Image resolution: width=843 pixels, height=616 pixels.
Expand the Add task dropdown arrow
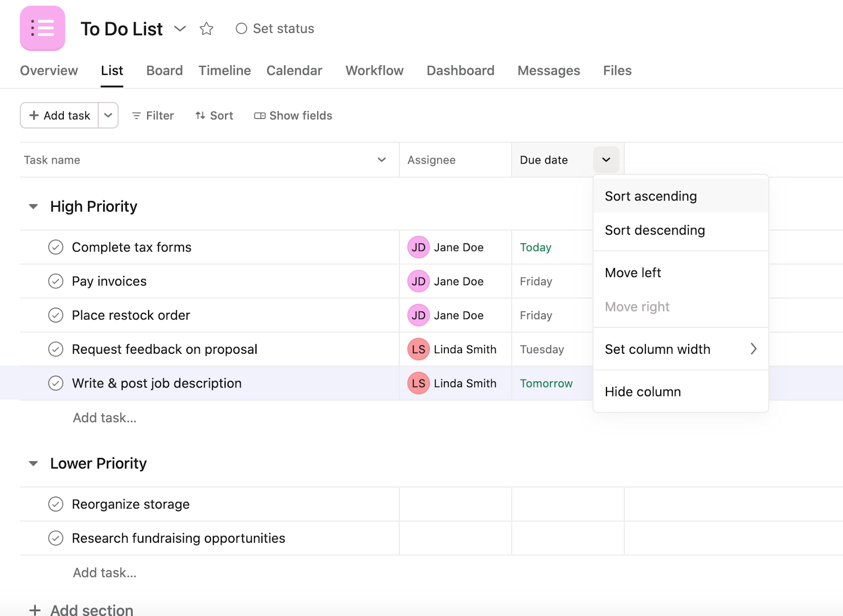(x=108, y=115)
